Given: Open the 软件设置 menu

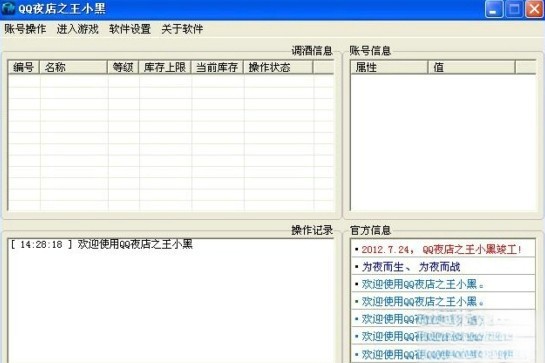Looking at the screenshot, I should (130, 29).
